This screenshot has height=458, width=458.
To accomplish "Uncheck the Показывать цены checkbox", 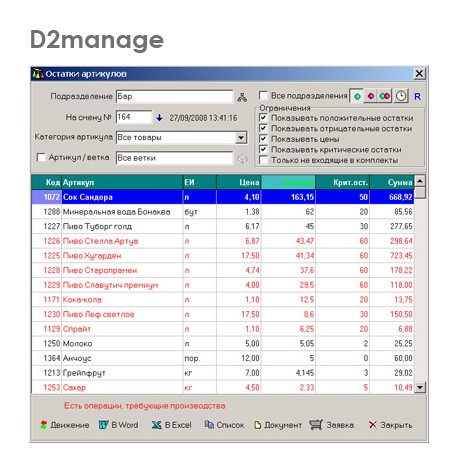I will pos(263,139).
